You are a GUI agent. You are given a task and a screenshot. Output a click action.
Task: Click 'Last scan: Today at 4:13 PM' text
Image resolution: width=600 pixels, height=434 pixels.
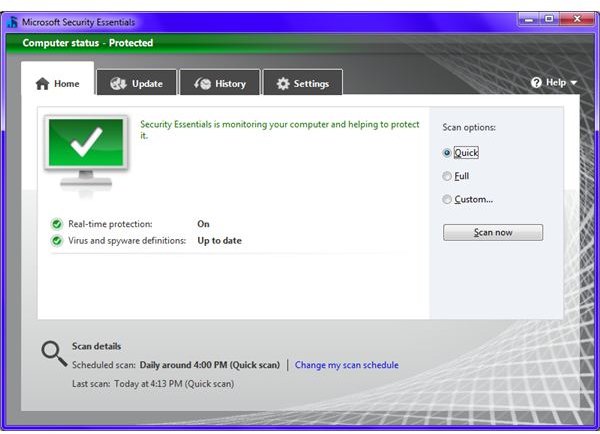pyautogui.click(x=153, y=384)
